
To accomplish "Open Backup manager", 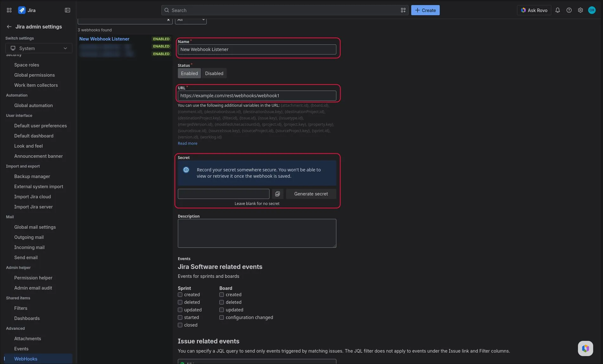I will pos(32,176).
